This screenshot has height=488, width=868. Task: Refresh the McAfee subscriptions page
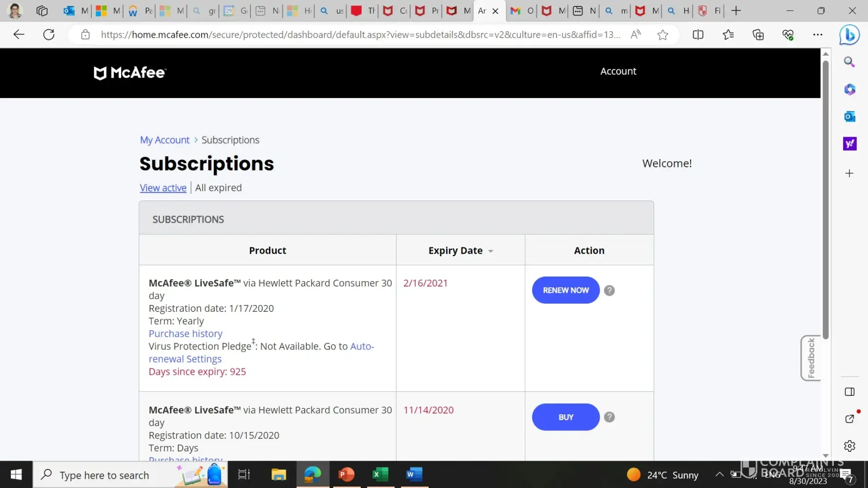(49, 35)
